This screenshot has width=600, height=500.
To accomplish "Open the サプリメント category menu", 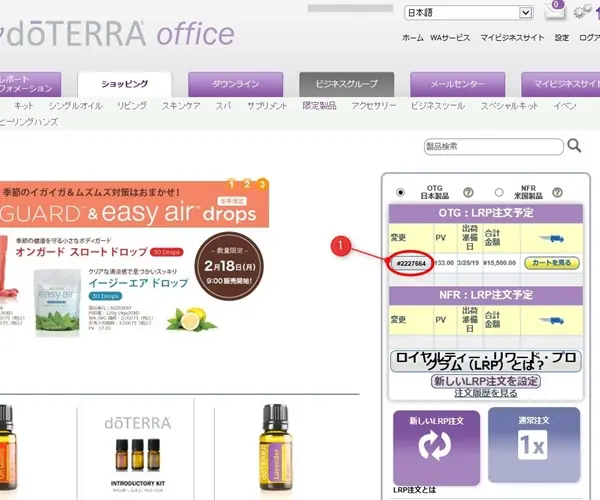I will tap(267, 106).
